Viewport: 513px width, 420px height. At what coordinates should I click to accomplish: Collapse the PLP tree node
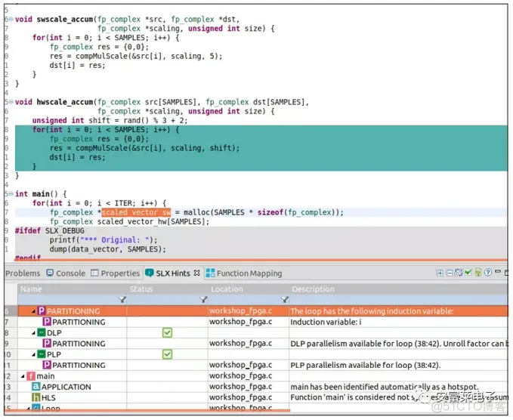click(34, 354)
